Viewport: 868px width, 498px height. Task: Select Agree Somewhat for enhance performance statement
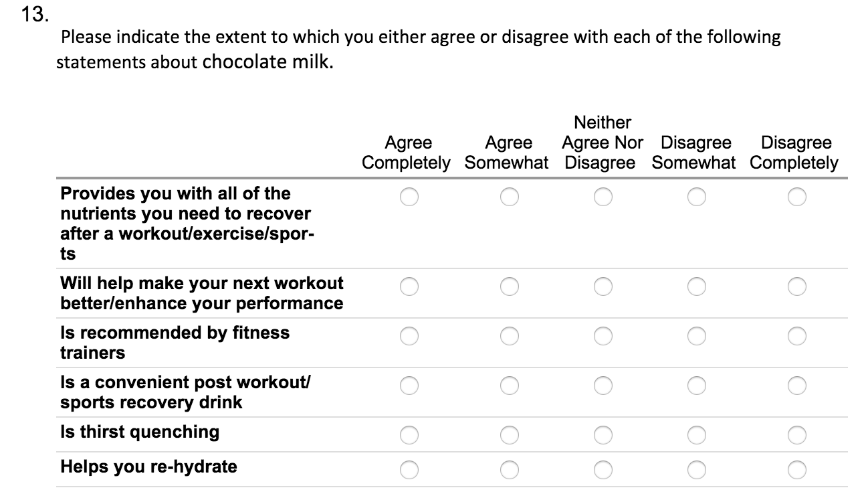point(509,286)
